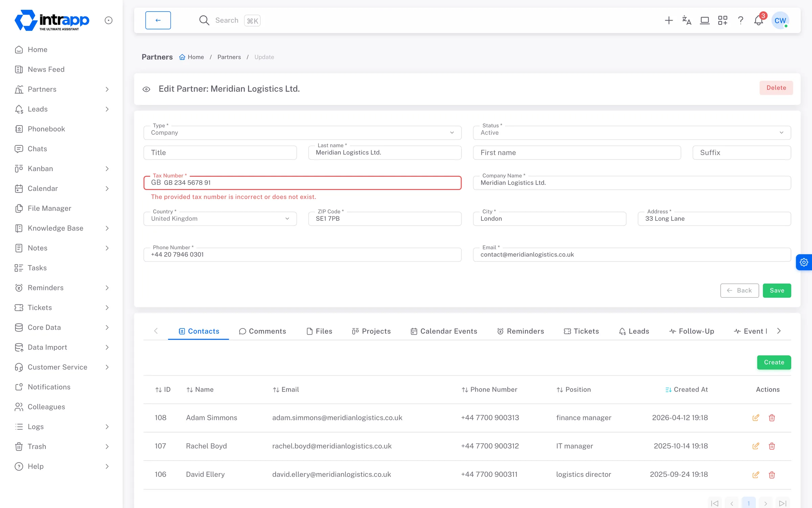Sort contacts table by Email column
The width and height of the screenshot is (812, 508).
(286, 389)
